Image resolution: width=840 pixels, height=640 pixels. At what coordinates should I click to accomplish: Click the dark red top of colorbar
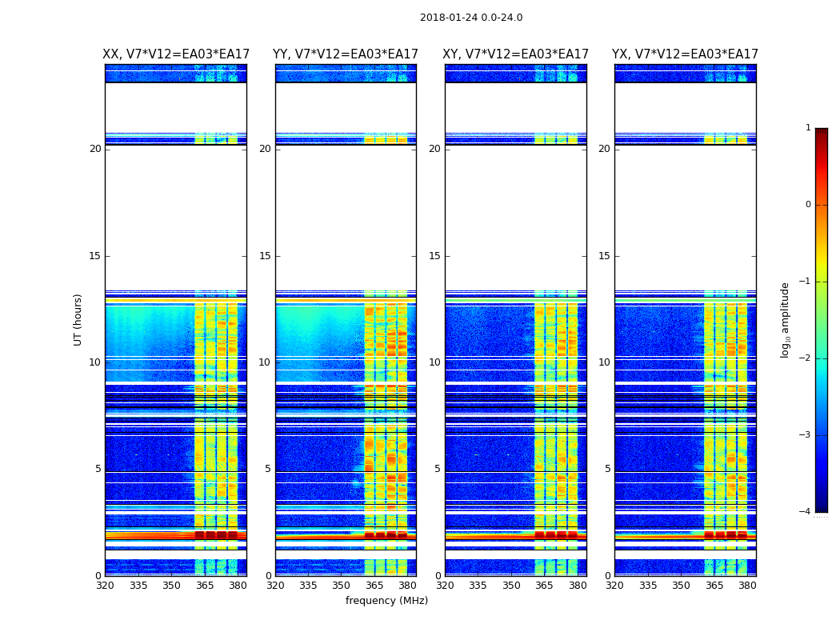pyautogui.click(x=821, y=134)
